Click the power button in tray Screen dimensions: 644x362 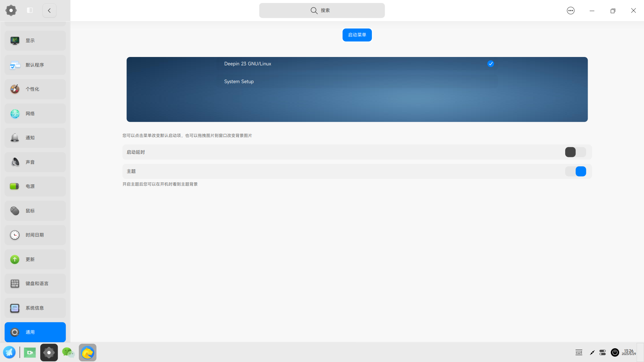coord(614,352)
